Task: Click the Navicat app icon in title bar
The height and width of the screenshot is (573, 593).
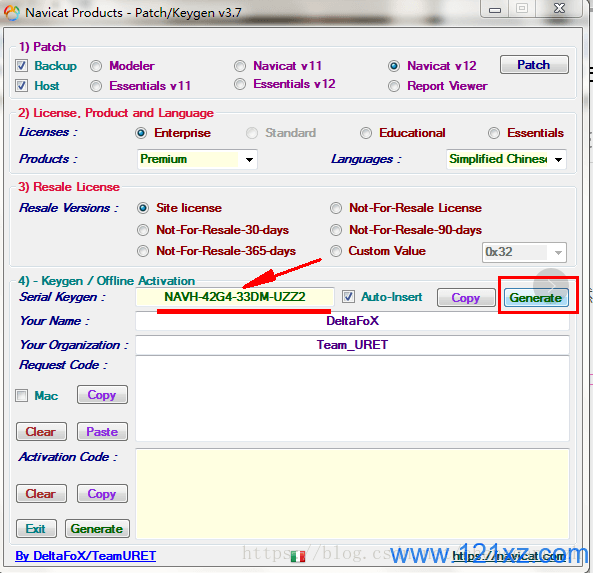Action: [x=11, y=12]
